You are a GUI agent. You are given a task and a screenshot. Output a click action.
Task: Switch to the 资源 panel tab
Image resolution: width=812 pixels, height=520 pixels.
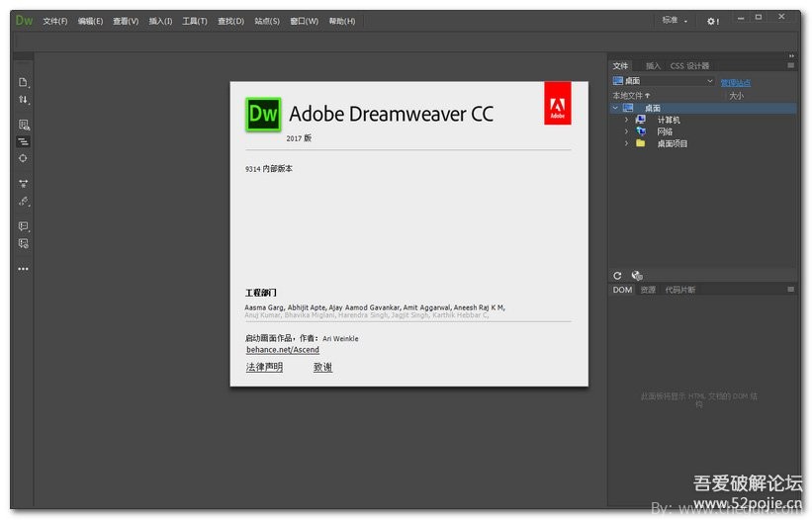click(647, 290)
